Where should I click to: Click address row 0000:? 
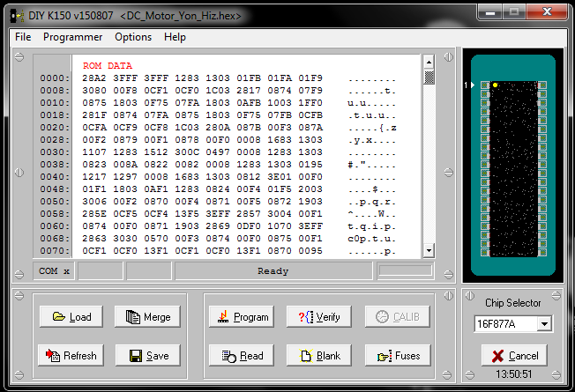coord(55,78)
